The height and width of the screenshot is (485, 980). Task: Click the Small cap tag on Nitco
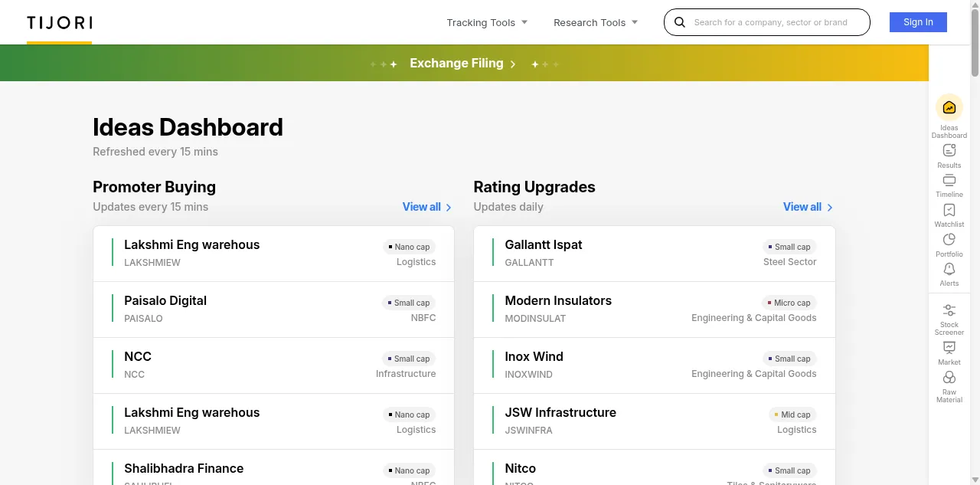[x=789, y=470]
